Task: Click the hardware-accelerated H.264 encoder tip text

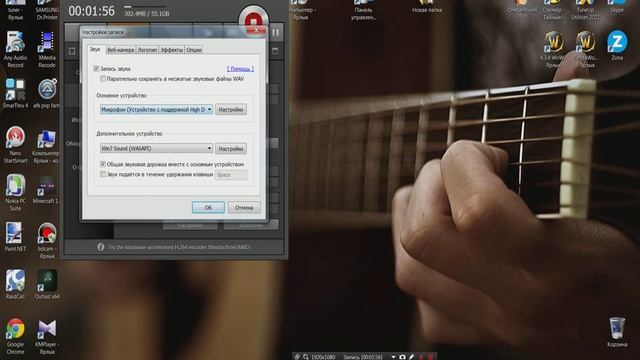Action: (x=179, y=247)
